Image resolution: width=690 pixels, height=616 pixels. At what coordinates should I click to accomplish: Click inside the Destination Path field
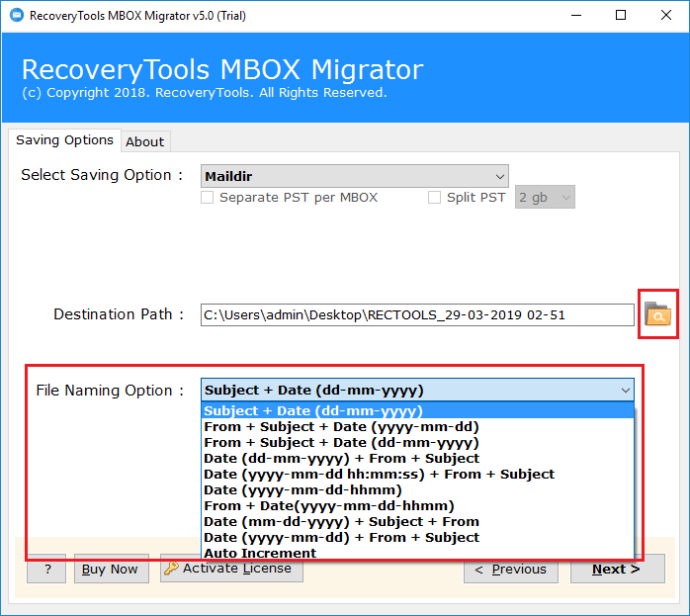(417, 314)
